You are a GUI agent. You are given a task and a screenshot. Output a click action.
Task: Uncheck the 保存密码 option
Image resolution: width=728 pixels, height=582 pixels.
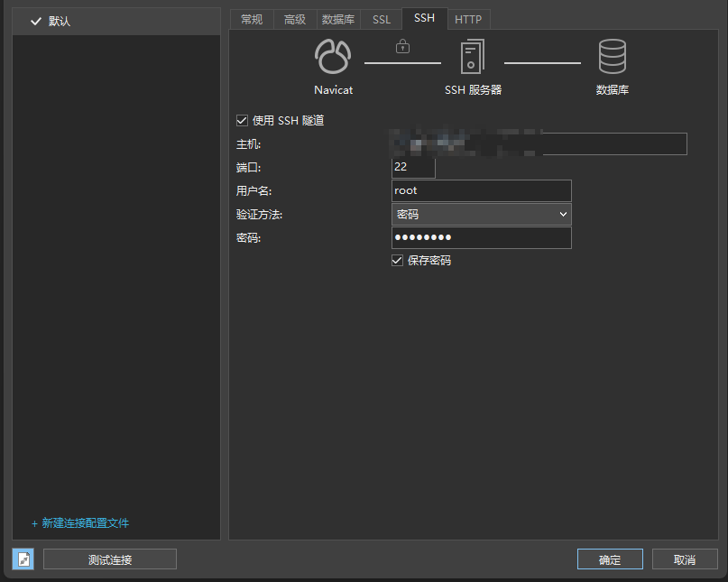pyautogui.click(x=397, y=260)
